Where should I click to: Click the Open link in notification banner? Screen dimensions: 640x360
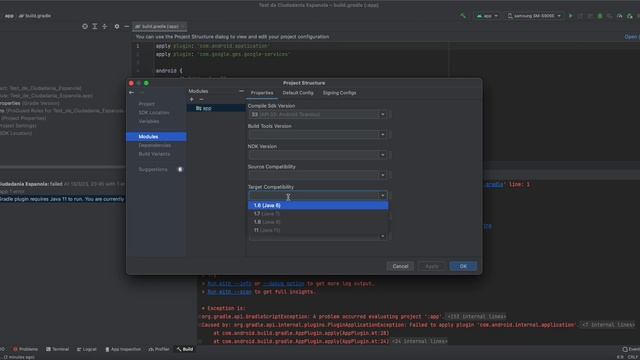[x=631, y=37]
